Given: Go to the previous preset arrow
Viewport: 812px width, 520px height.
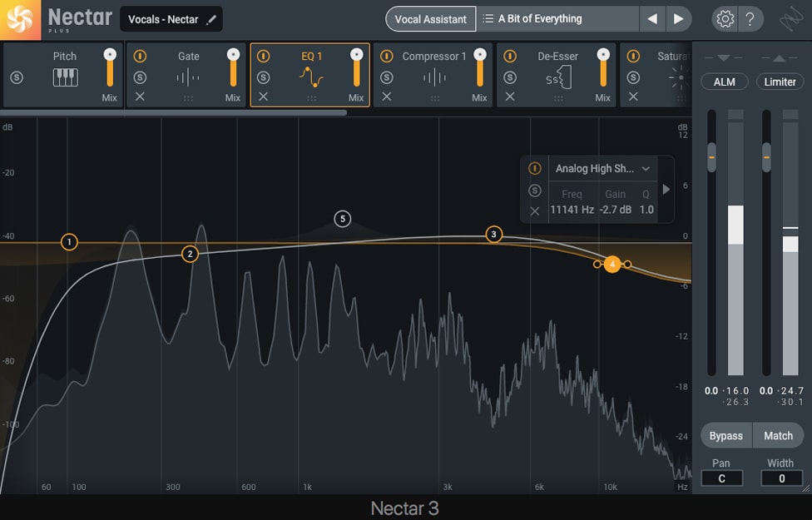Looking at the screenshot, I should pyautogui.click(x=652, y=19).
